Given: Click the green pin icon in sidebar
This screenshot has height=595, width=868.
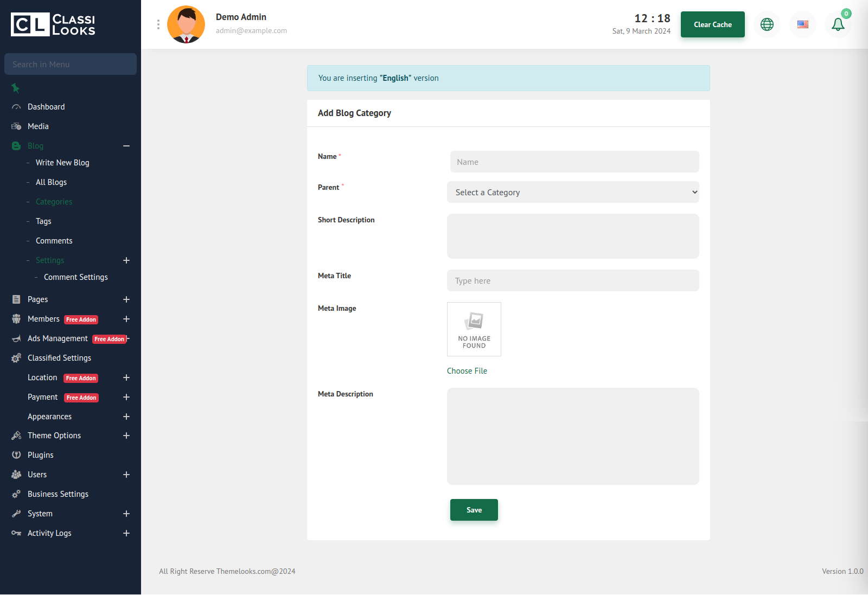Looking at the screenshot, I should [16, 88].
